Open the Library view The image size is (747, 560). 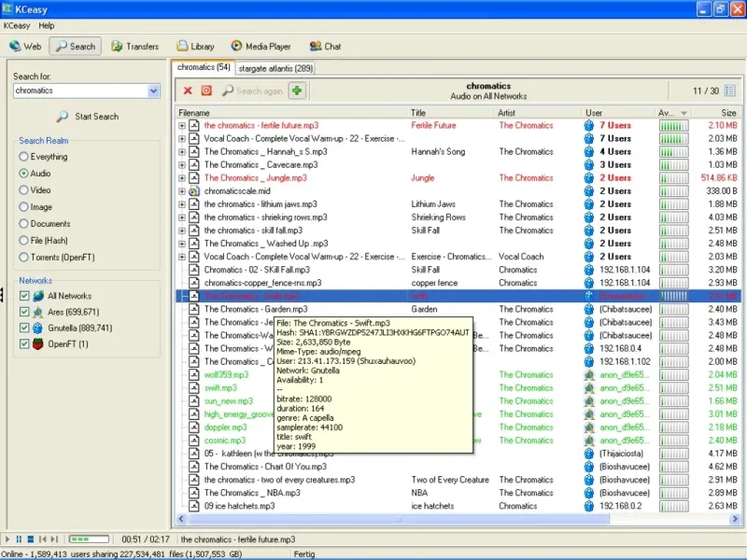click(x=194, y=46)
